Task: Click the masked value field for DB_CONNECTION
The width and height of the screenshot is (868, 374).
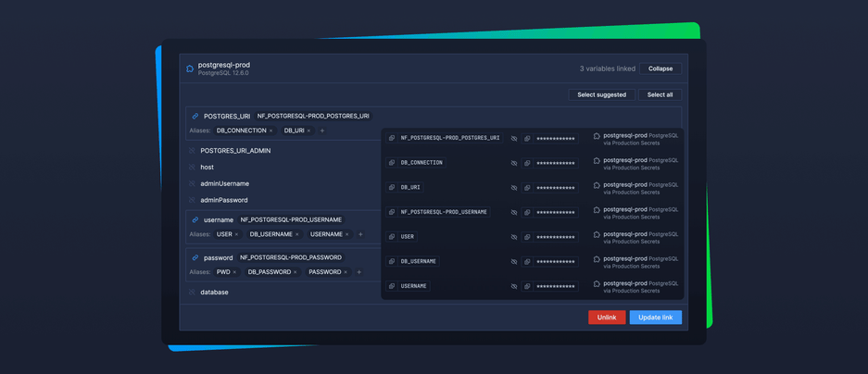Action: 556,163
